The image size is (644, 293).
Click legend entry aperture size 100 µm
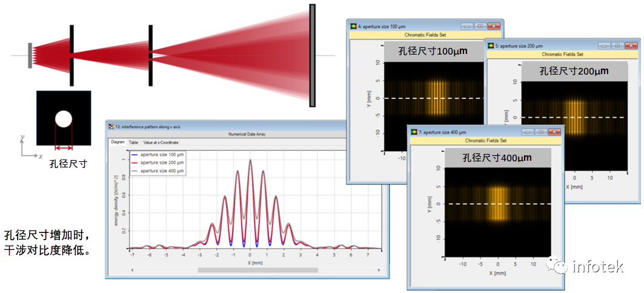pos(158,155)
